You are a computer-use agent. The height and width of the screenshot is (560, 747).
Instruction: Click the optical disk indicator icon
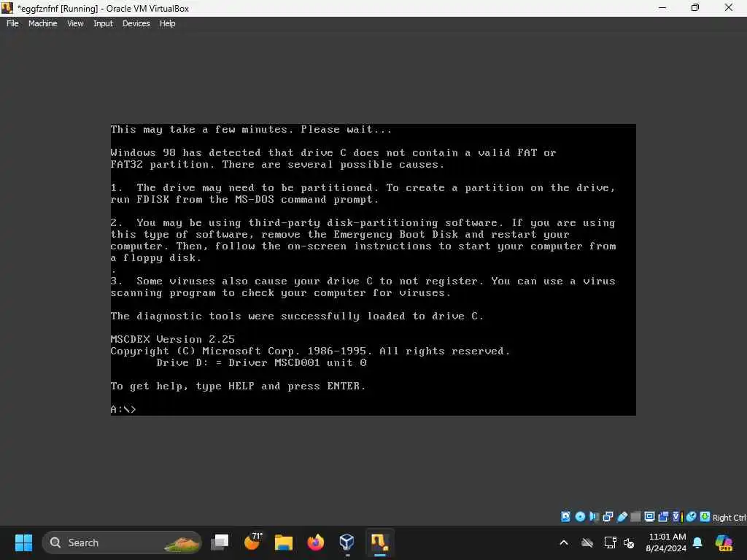pyautogui.click(x=580, y=517)
